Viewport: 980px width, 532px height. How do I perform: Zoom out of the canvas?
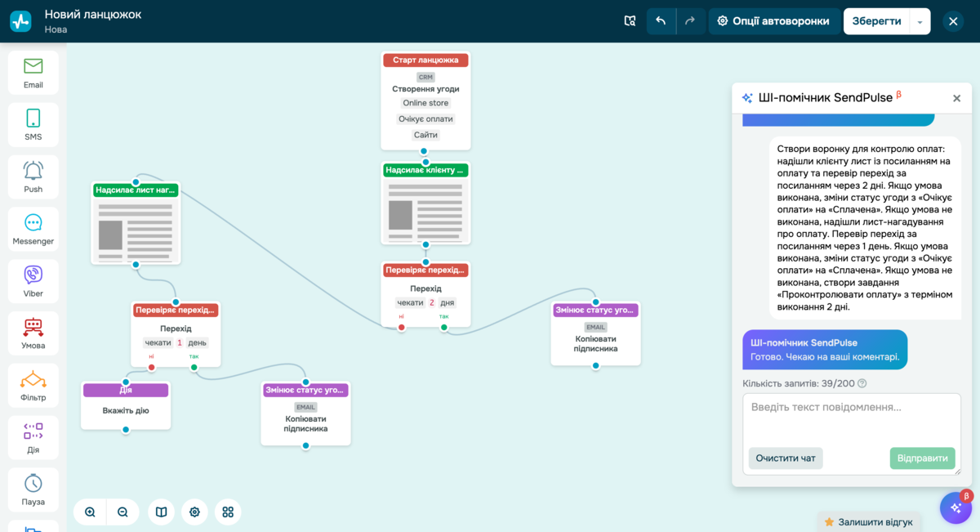pos(122,512)
